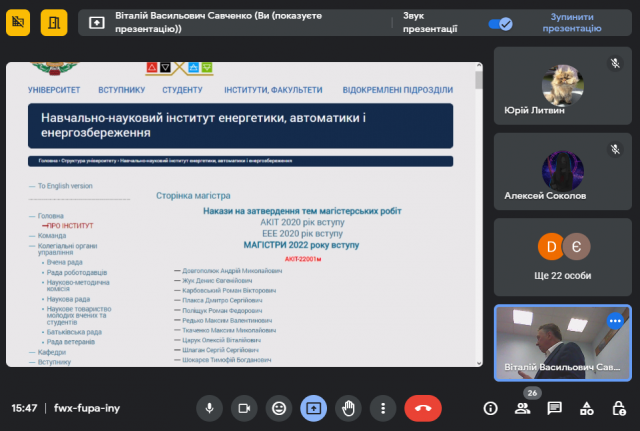Turn the camera on or off
640x431 pixels.
244,408
